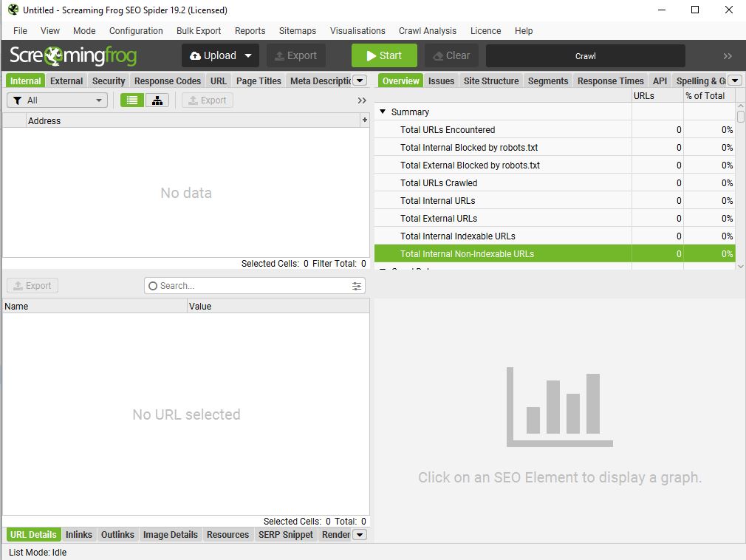The image size is (746, 560).
Task: Open the Crawl Analysis menu
Action: 427,31
